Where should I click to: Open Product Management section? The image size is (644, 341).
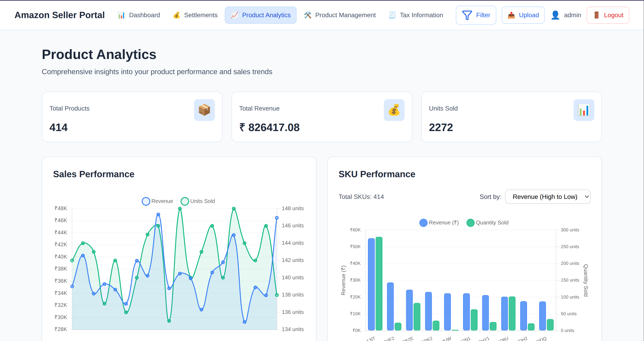[340, 15]
